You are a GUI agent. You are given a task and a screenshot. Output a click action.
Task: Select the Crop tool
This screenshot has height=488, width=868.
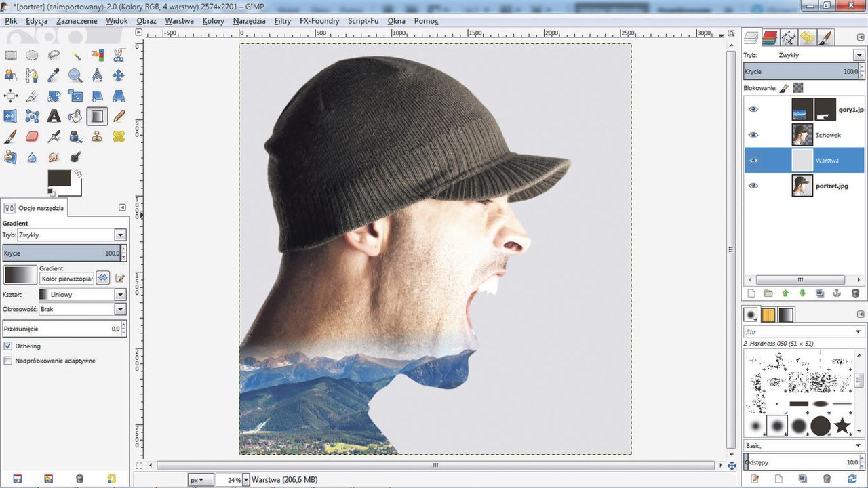click(x=32, y=96)
